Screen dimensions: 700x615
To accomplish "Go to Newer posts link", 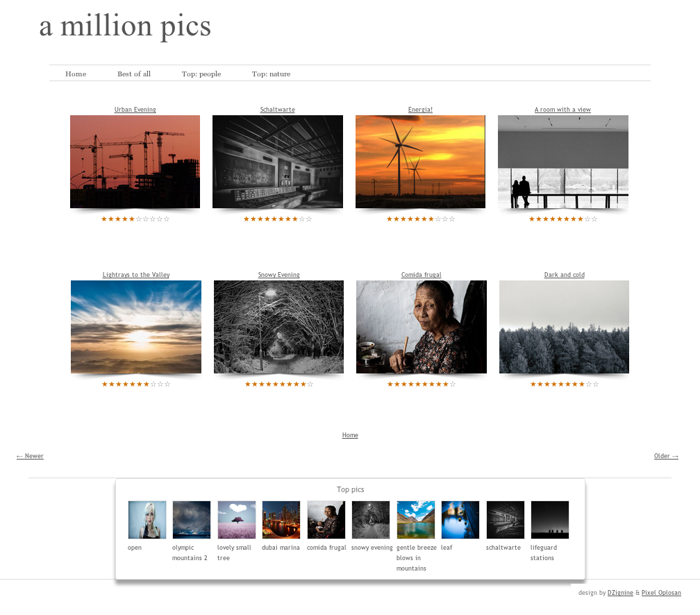I will coord(30,455).
